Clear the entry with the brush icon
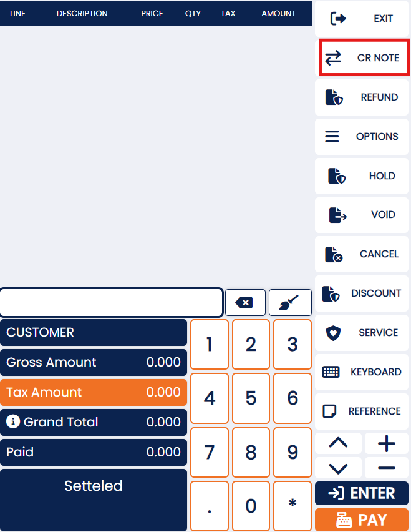Viewport: 411px width, 532px height. (x=290, y=303)
